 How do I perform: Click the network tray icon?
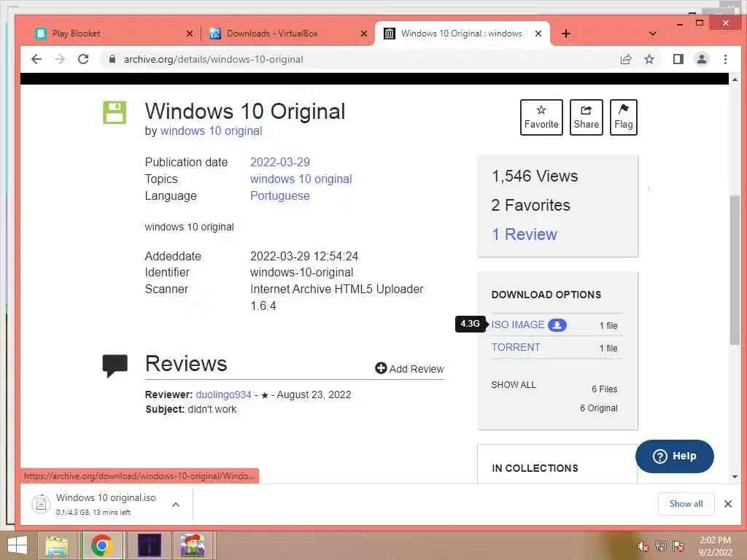661,546
